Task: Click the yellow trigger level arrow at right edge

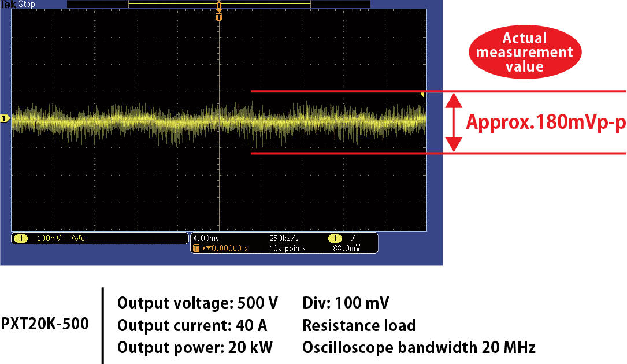Action: point(423,94)
